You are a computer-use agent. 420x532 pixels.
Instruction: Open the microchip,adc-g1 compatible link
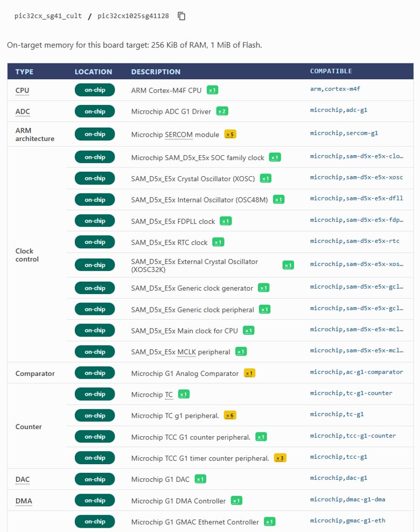339,110
